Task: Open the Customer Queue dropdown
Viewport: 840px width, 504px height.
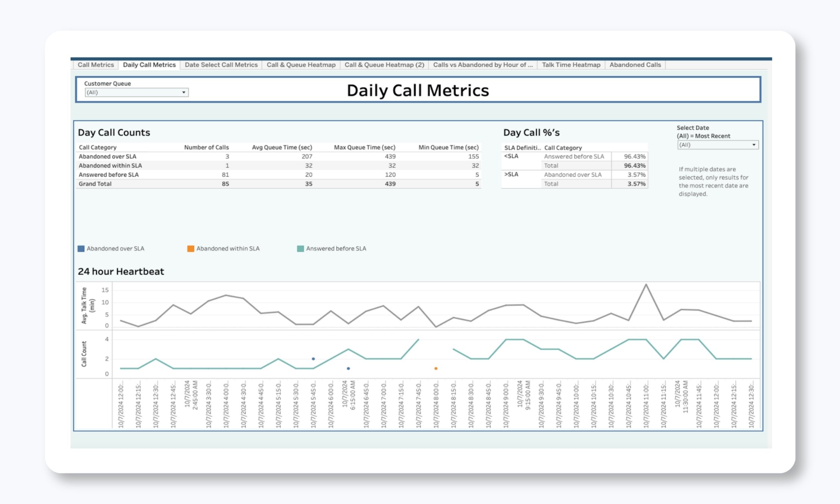Action: (x=136, y=92)
